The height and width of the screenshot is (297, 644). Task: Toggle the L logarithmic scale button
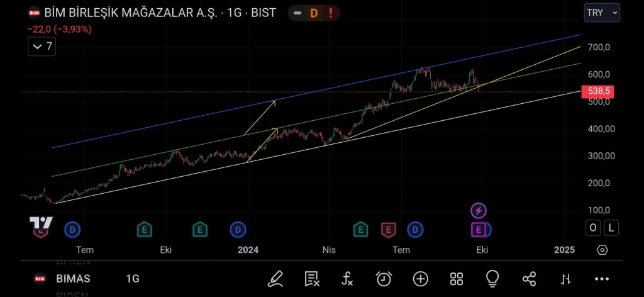611,228
